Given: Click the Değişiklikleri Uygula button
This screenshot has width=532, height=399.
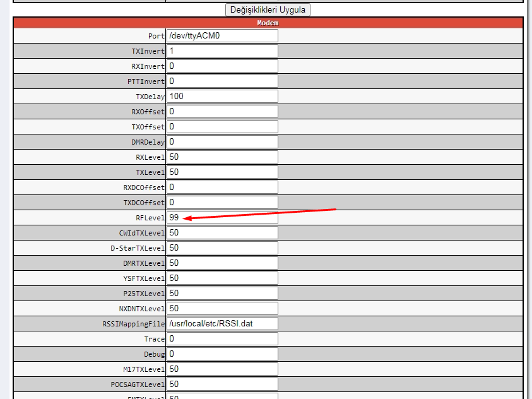Looking at the screenshot, I should pos(268,10).
